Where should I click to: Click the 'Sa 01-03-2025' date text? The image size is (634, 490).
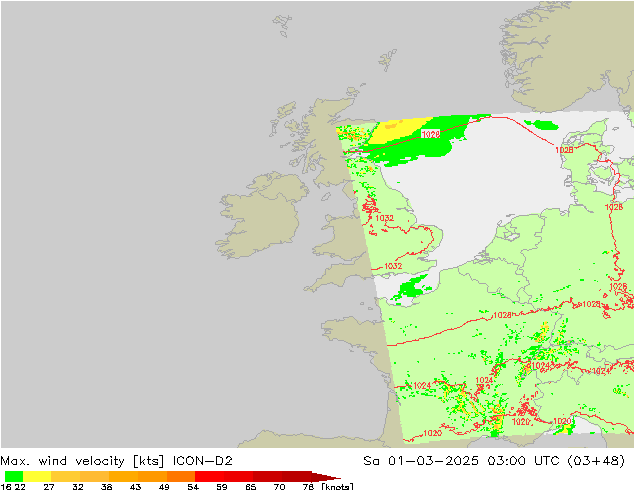tap(421, 461)
